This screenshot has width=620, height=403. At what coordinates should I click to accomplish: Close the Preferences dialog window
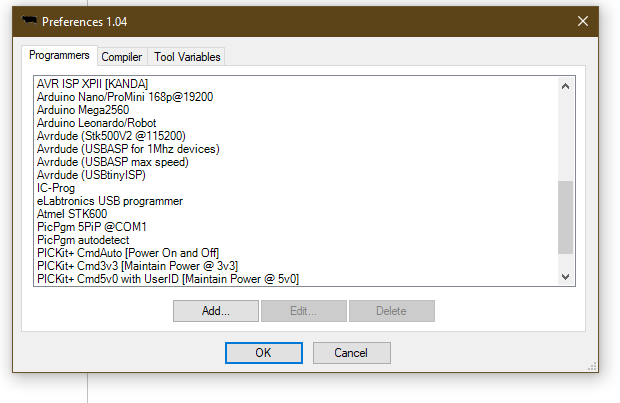pyautogui.click(x=582, y=21)
